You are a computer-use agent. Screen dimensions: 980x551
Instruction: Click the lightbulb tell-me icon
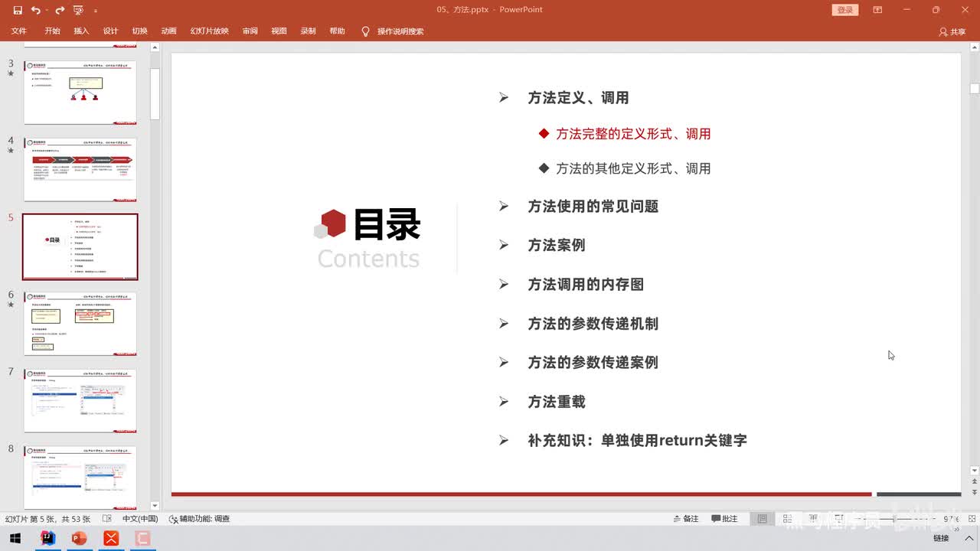tap(365, 31)
